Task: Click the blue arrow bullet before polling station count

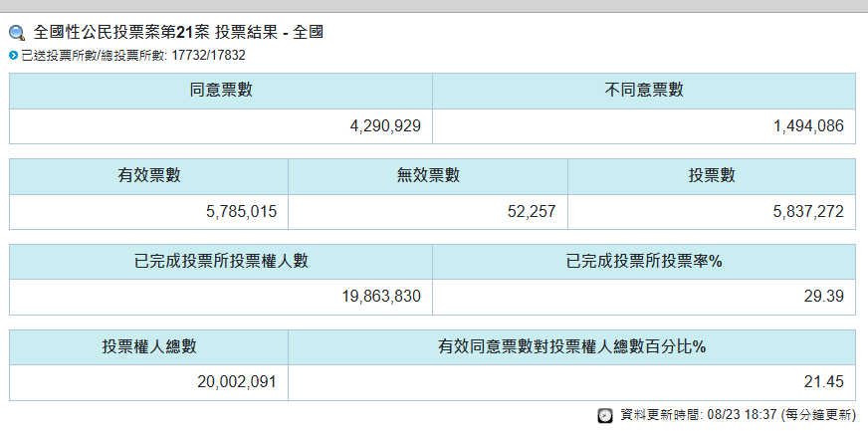Action: tap(13, 56)
